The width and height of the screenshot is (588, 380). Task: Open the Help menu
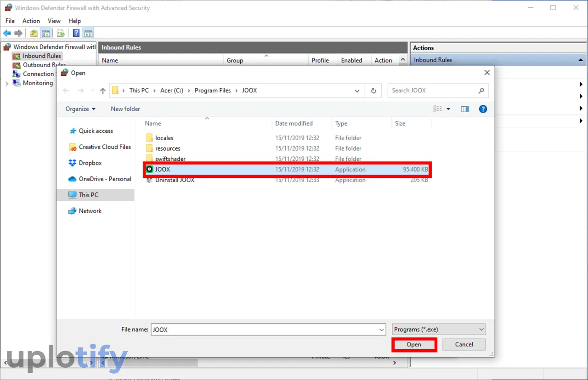(x=74, y=21)
